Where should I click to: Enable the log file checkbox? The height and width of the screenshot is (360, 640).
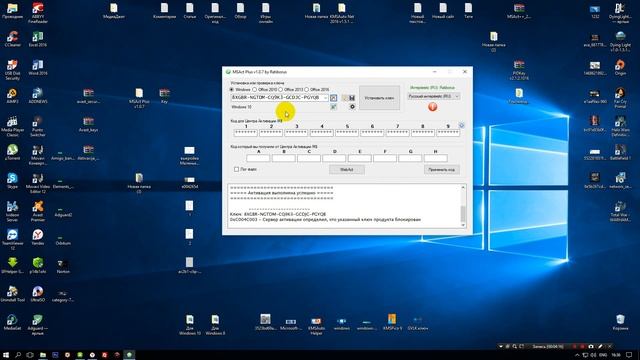pyautogui.click(x=236, y=169)
